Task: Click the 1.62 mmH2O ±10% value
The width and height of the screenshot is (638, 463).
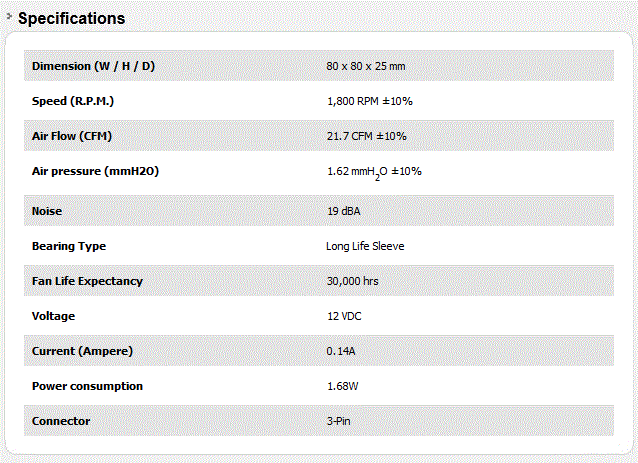Action: pyautogui.click(x=374, y=172)
